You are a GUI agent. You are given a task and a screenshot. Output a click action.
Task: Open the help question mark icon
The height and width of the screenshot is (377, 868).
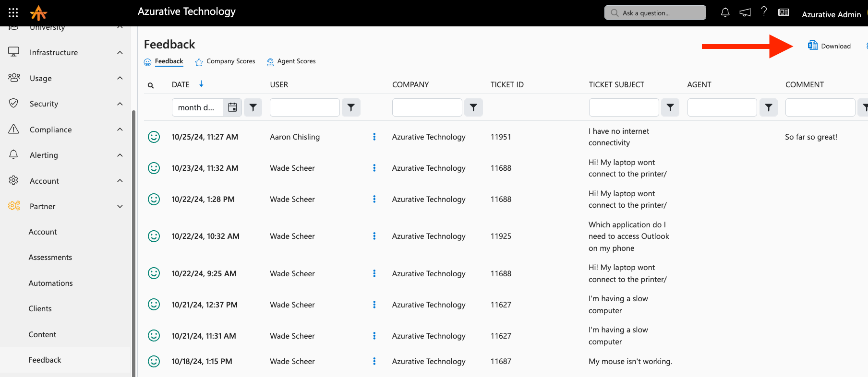click(764, 12)
